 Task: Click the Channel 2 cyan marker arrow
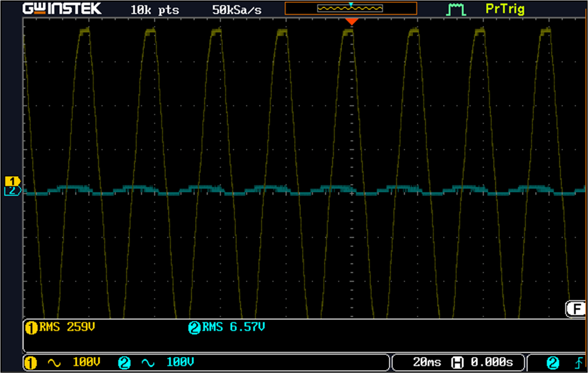(11, 191)
